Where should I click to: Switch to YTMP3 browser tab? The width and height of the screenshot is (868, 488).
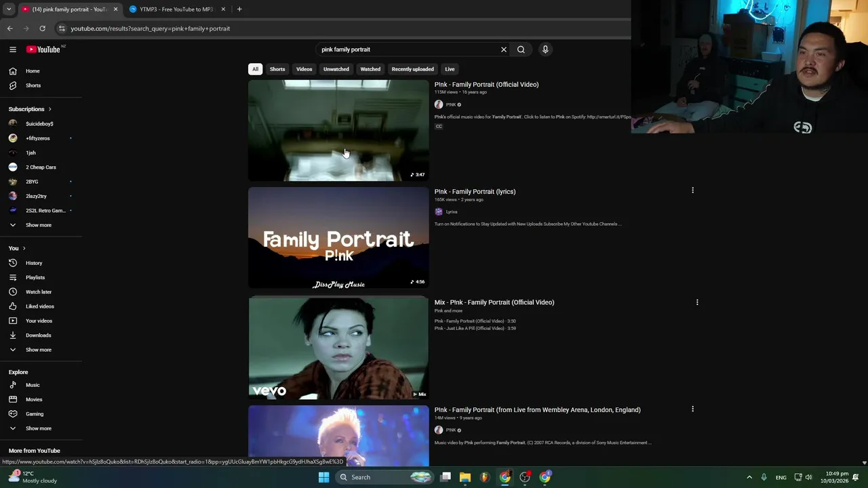click(176, 9)
